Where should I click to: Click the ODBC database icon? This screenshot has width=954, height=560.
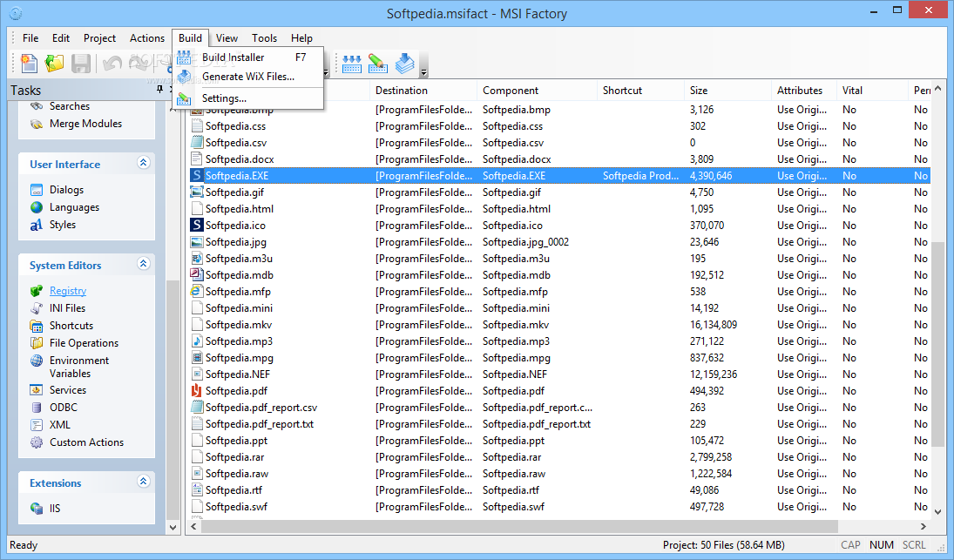tap(37, 408)
